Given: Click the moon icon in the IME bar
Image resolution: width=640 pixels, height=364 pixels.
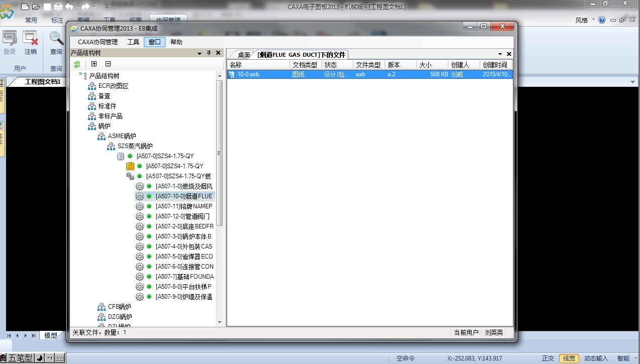Looking at the screenshot, I should 39,358.
